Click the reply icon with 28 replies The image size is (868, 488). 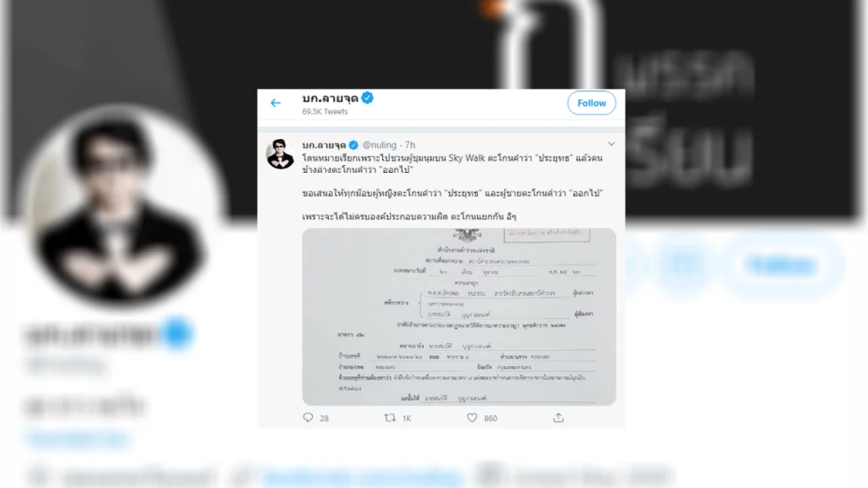308,418
